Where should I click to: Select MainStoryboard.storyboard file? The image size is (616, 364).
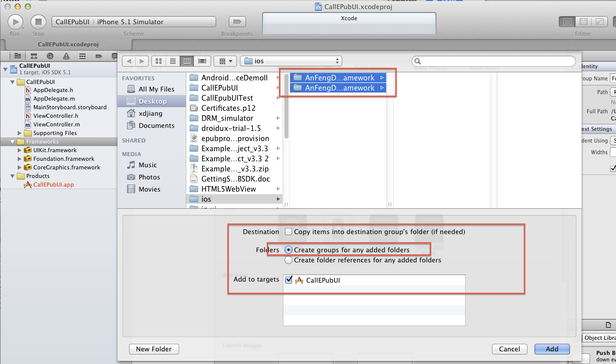[x=70, y=107]
